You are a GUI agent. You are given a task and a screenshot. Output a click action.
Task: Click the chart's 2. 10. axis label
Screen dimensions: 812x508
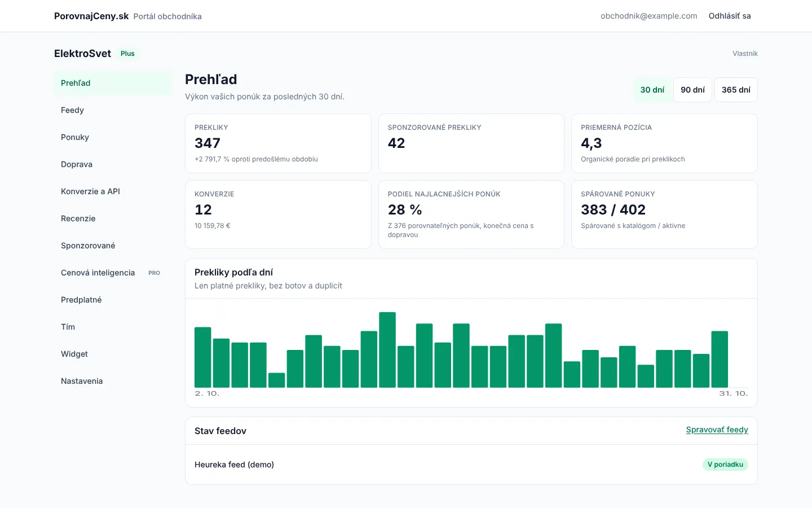click(207, 393)
